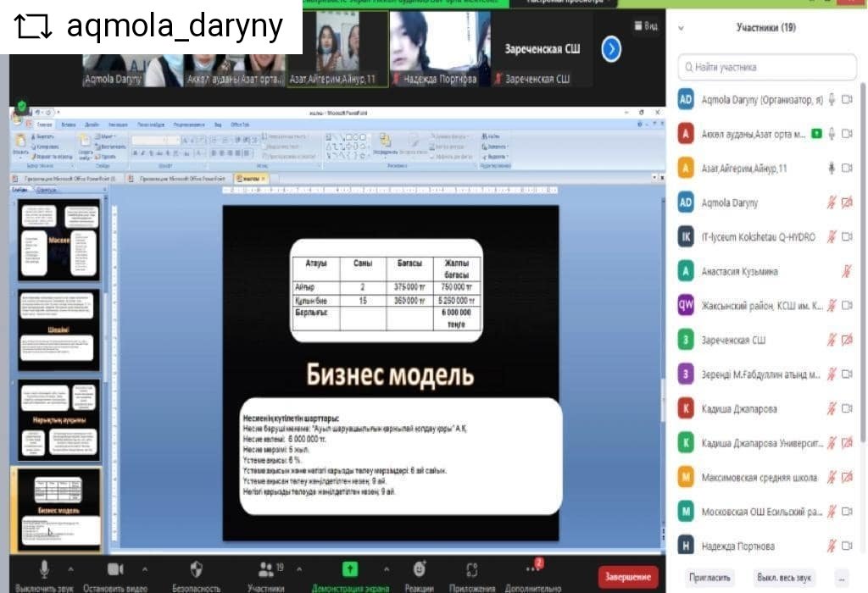
Task: Click IK avatar of IT-lyceum Kokshetau
Action: click(x=686, y=236)
